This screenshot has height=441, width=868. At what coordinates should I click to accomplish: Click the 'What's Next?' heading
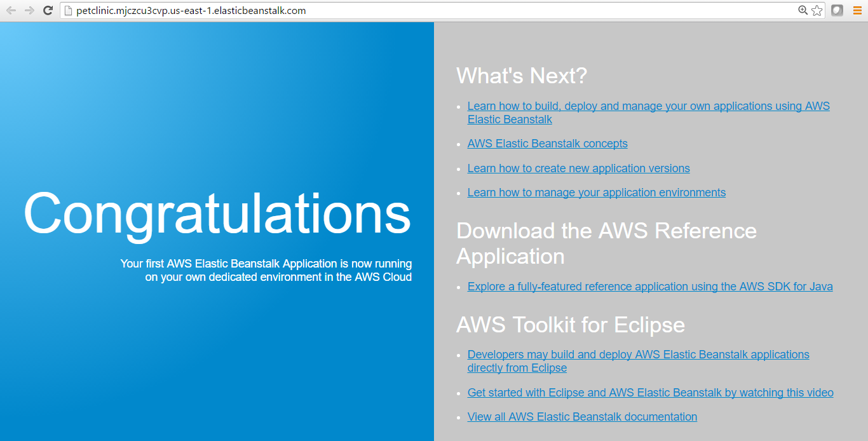tap(522, 76)
